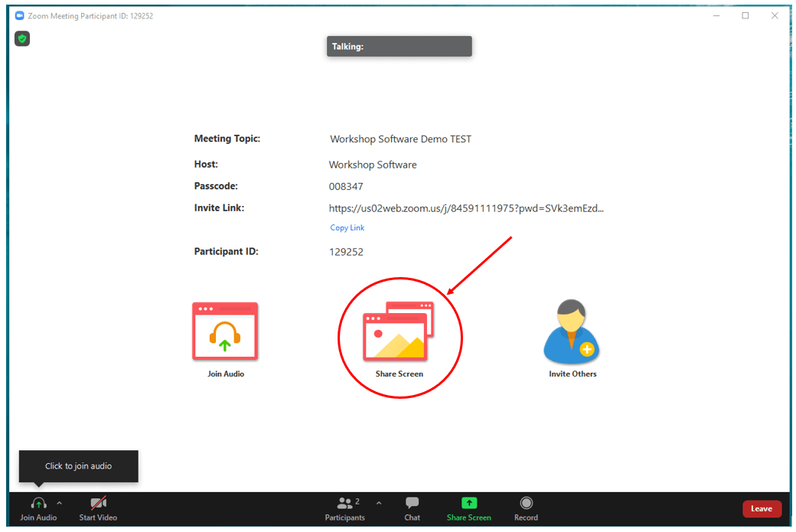Click the Workshop Software Demo TEST topic

(x=400, y=139)
